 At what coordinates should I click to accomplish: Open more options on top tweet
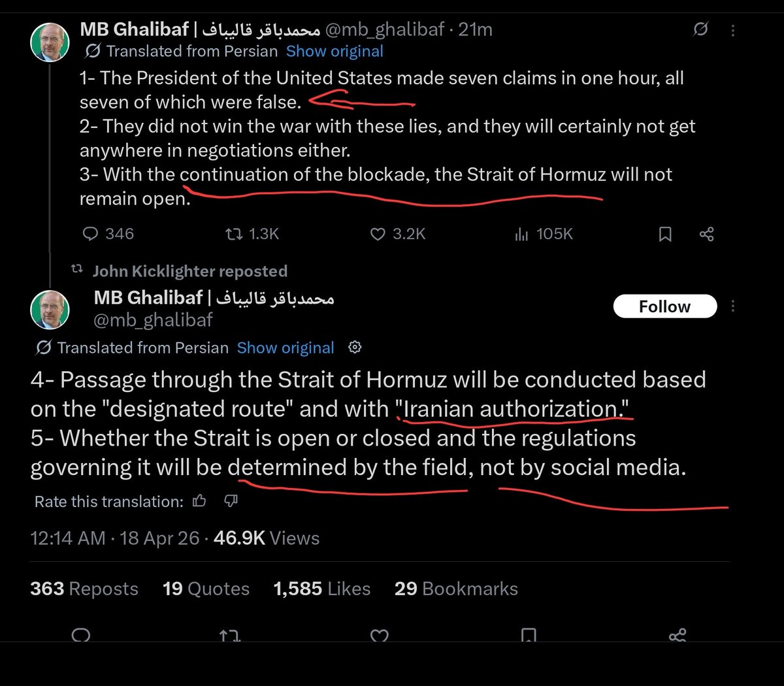coord(733,30)
